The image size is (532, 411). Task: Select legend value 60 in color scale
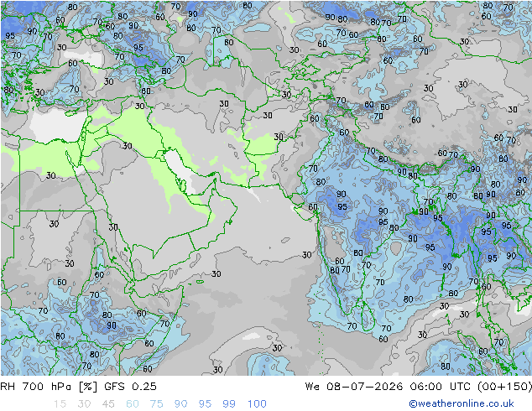[x=133, y=404]
